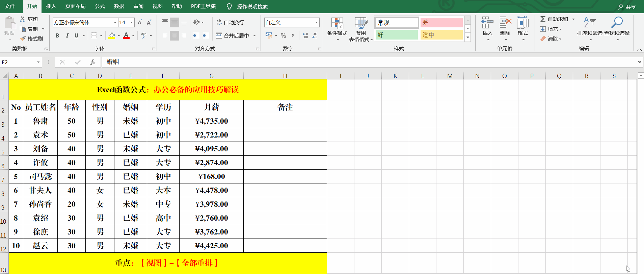
Task: Increase decimal places
Action: click(x=305, y=35)
